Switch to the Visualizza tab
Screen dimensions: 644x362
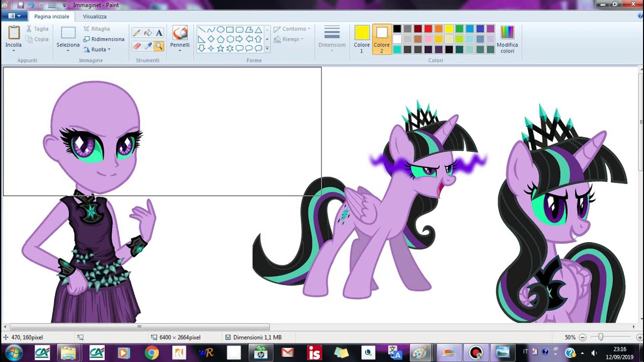pyautogui.click(x=95, y=16)
